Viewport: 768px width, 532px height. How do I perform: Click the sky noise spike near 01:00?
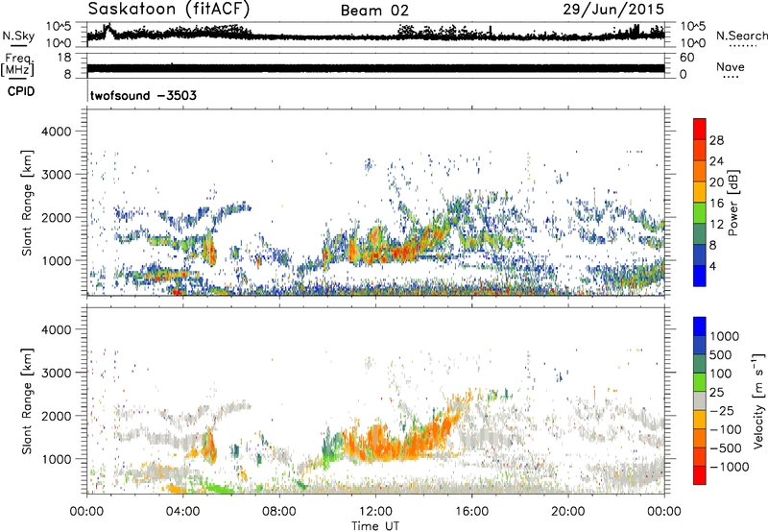(x=108, y=30)
